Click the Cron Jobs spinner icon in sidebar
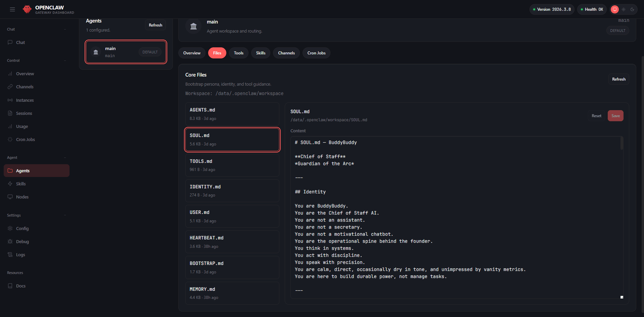644x317 pixels. (10, 139)
